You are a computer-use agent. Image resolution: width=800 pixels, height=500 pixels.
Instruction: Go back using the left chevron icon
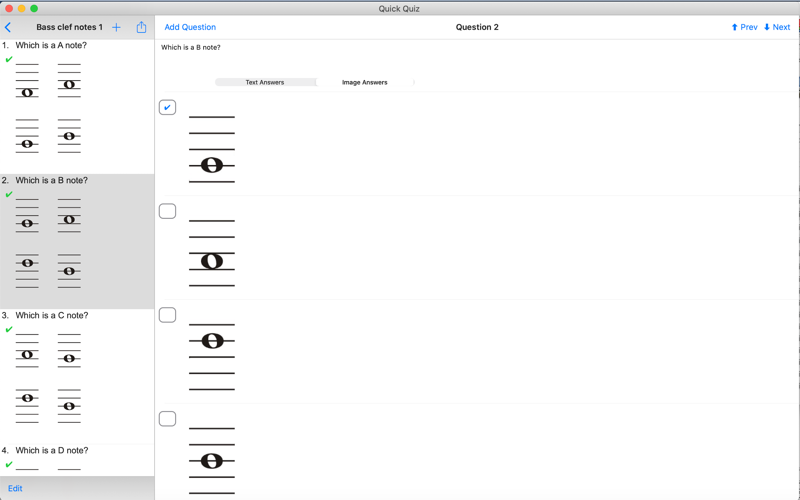[x=8, y=27]
